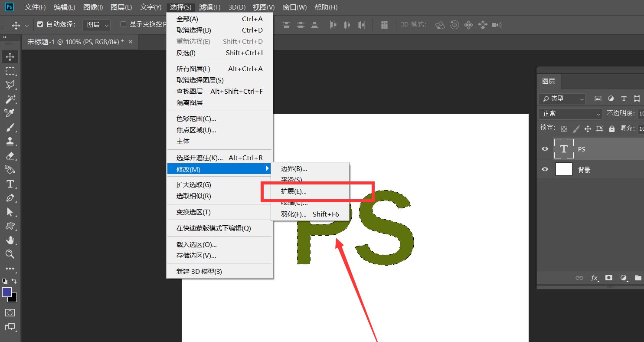Select the Zoom magnifier tool
Screen dimensions: 644x342
[10, 254]
